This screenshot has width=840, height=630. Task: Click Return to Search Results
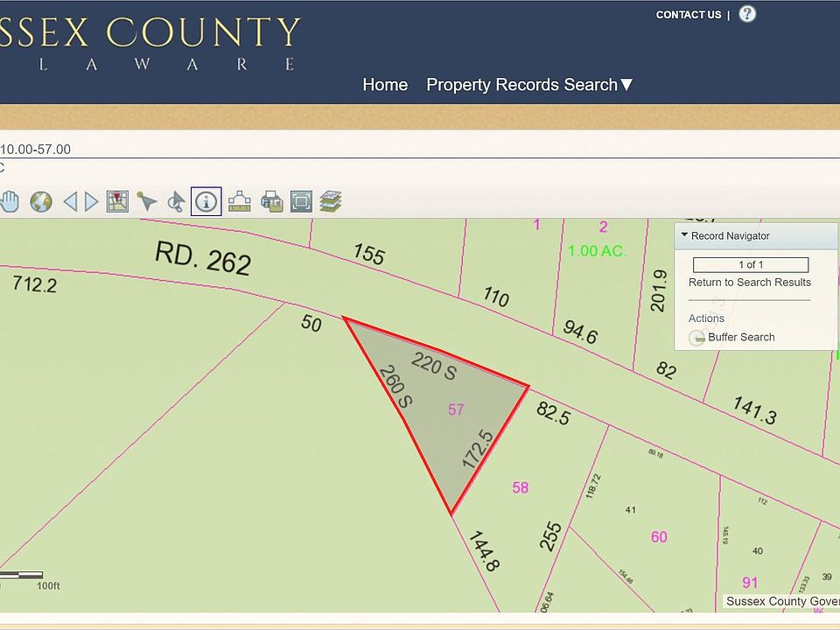click(750, 283)
